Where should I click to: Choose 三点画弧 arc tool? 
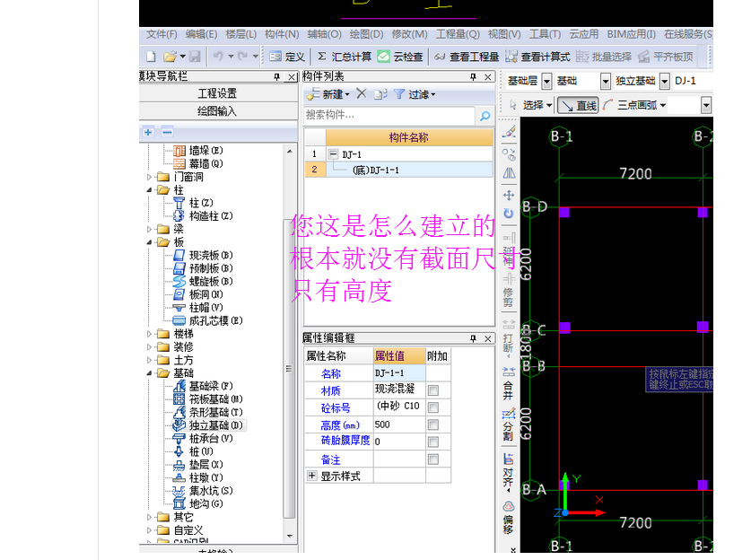tap(634, 105)
